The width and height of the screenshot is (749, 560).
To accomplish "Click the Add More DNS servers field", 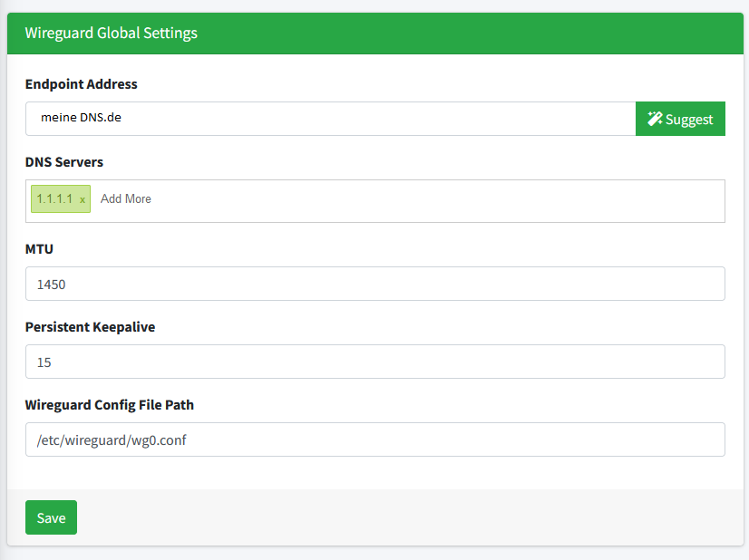I will click(x=126, y=198).
